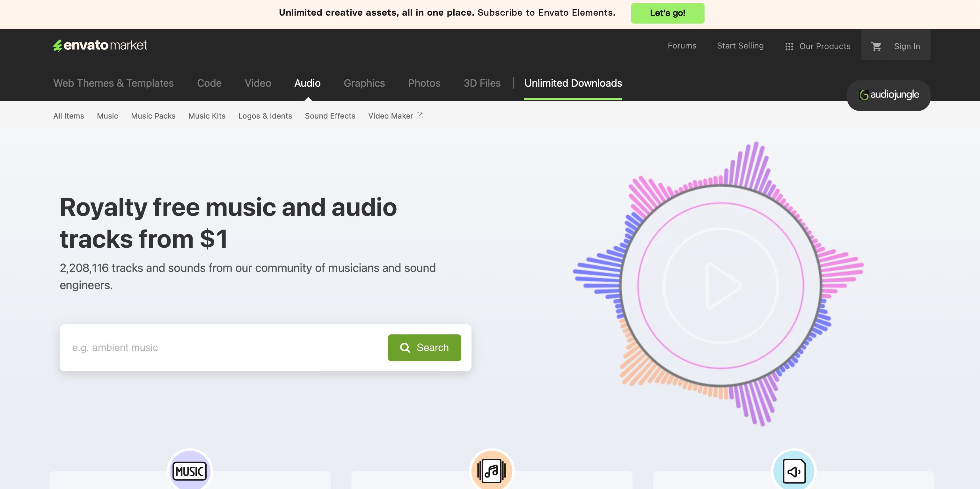Open the Unlimited Downloads tab

coord(573,83)
